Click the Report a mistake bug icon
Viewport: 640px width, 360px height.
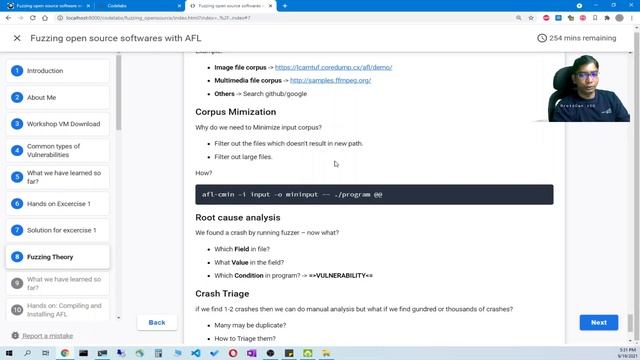(x=15, y=336)
